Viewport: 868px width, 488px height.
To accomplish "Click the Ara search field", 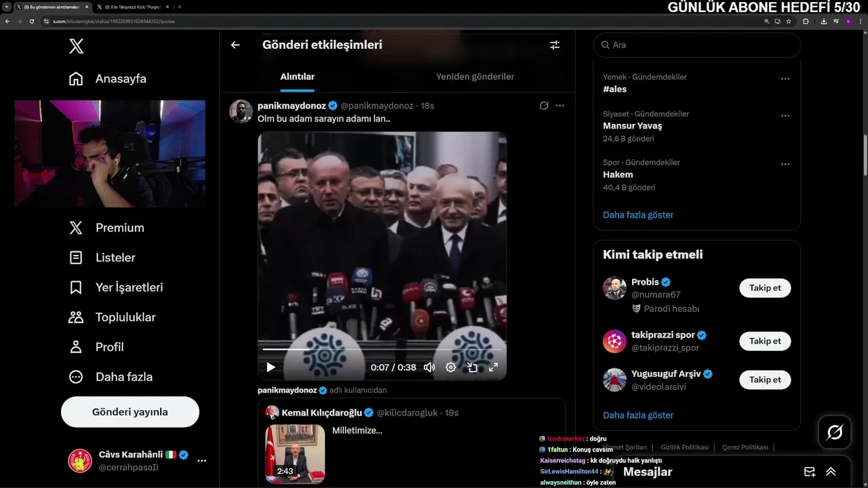I will pos(697,45).
